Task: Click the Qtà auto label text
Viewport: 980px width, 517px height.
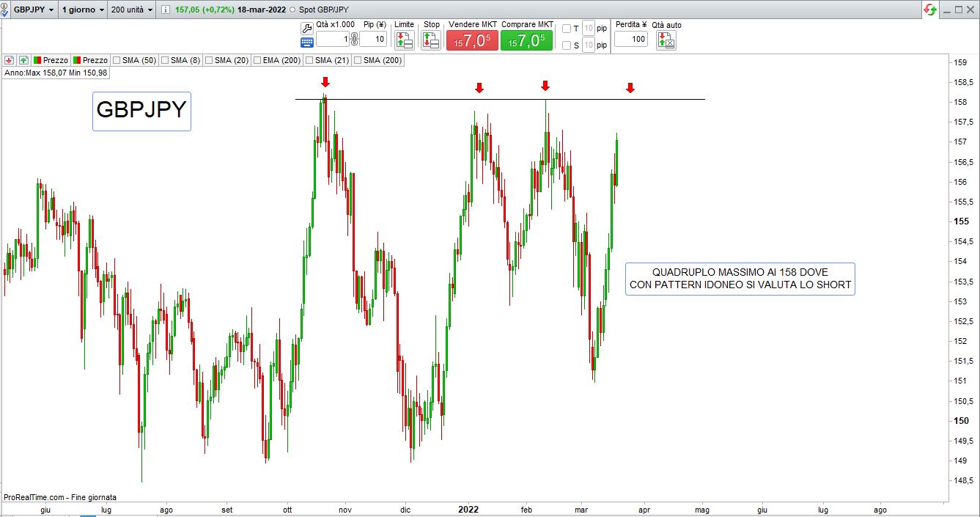Action: point(666,25)
